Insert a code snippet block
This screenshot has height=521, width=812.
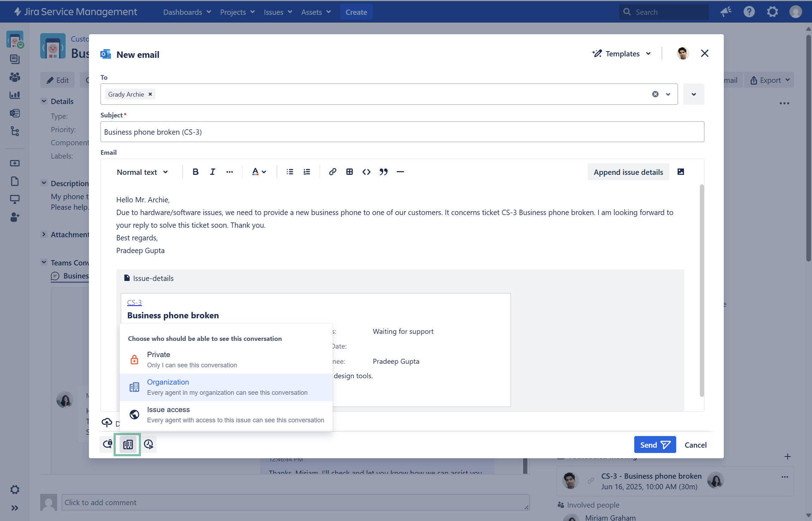point(366,172)
